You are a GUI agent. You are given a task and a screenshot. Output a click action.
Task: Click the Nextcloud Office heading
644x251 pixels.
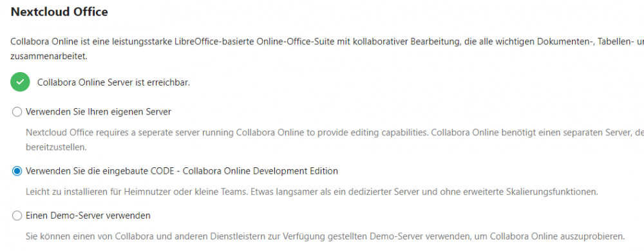[59, 12]
